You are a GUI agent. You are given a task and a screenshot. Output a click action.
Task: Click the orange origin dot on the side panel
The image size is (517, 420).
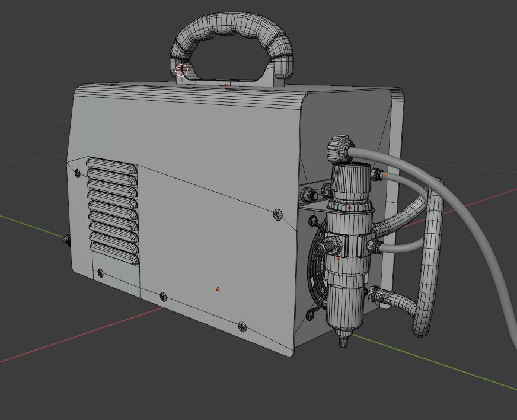[218, 289]
